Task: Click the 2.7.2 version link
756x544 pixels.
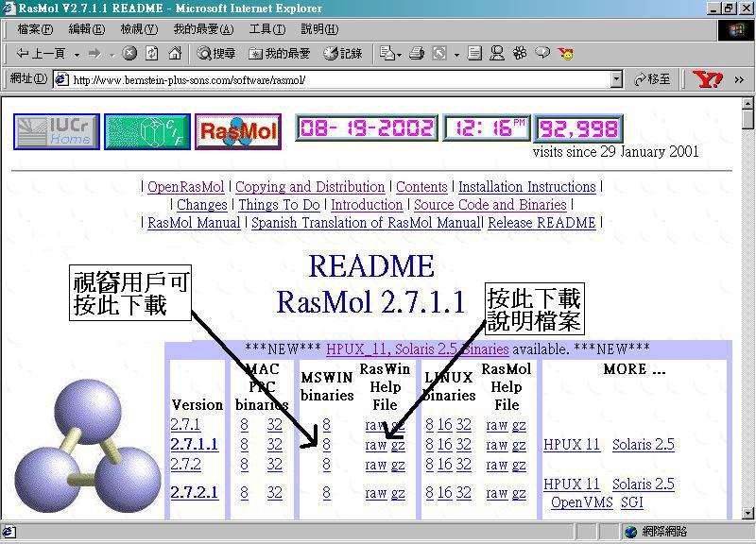Action: pos(185,465)
